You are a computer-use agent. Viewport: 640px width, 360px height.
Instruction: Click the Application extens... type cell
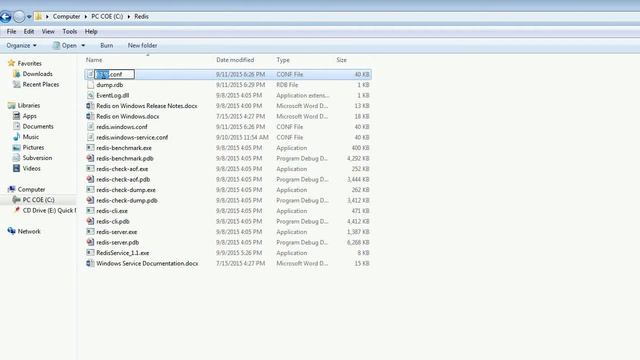tap(302, 96)
